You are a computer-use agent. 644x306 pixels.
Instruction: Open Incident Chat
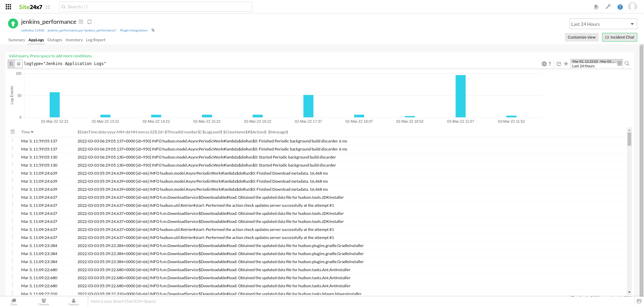tap(620, 37)
